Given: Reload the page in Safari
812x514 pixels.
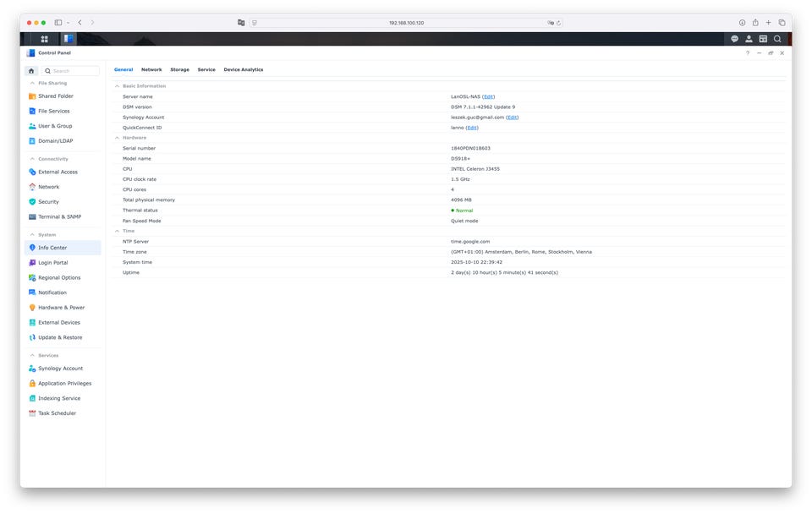Looking at the screenshot, I should click(x=558, y=23).
